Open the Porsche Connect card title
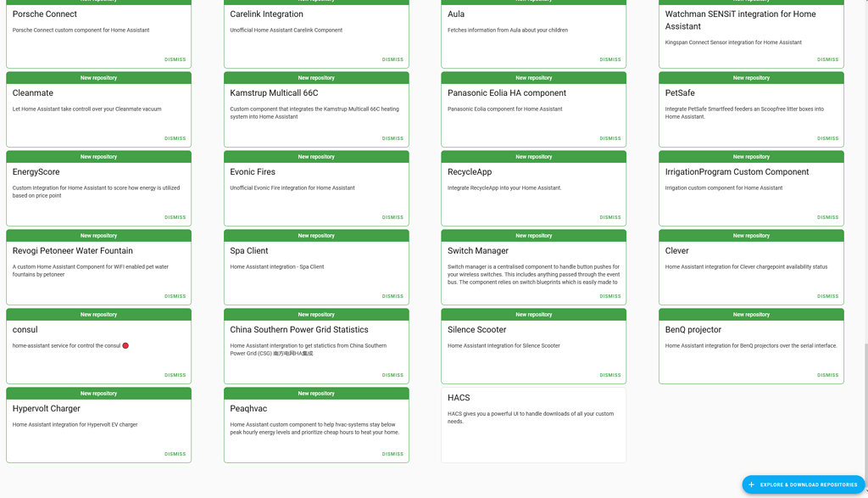Viewport: 868px width, 498px height. point(45,14)
